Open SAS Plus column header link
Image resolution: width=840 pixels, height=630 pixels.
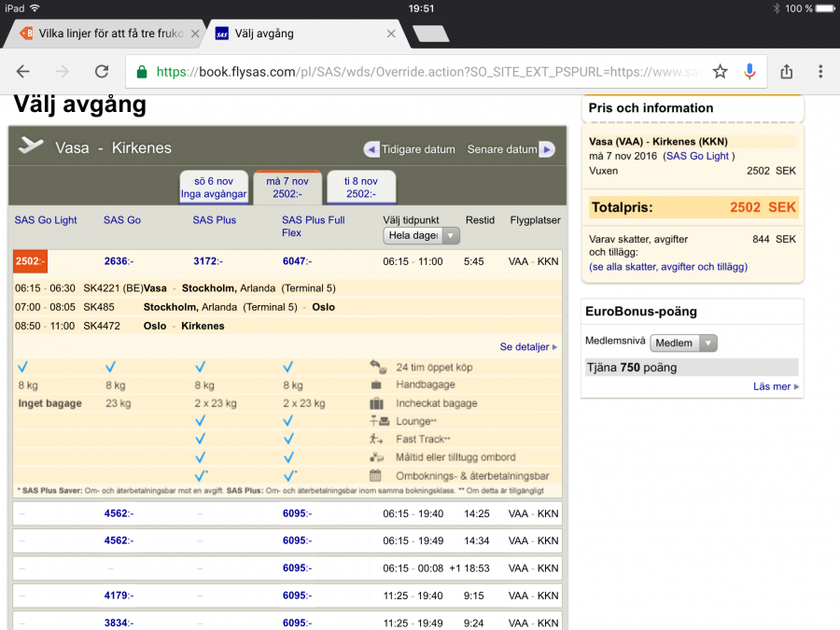coord(215,220)
